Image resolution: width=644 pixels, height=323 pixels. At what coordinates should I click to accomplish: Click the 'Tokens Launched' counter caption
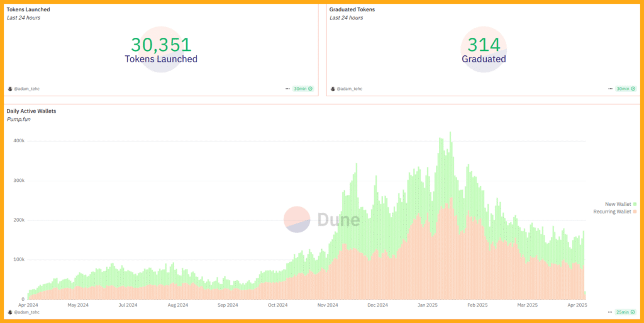tap(161, 59)
